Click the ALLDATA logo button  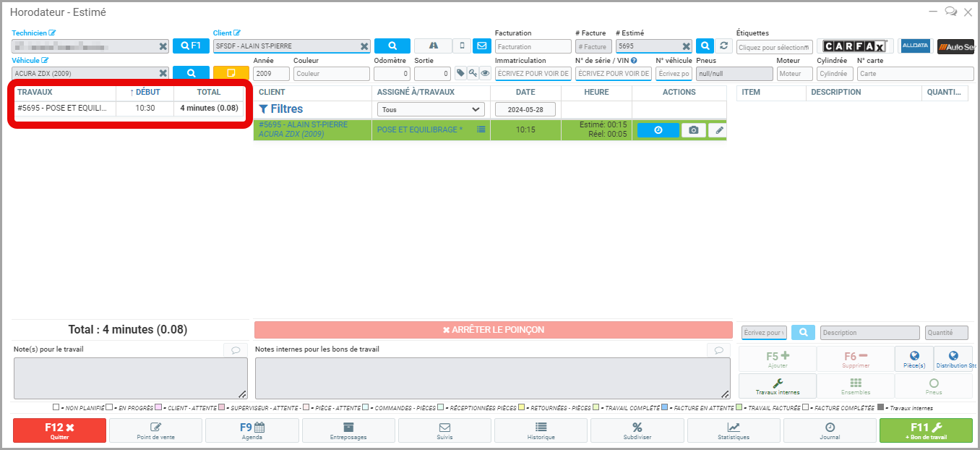916,46
